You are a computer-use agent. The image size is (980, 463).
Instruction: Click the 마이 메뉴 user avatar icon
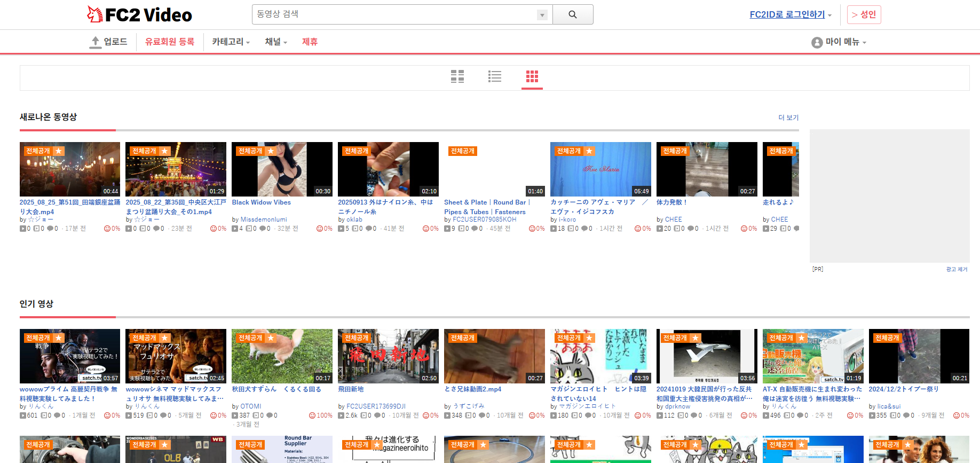(x=817, y=42)
